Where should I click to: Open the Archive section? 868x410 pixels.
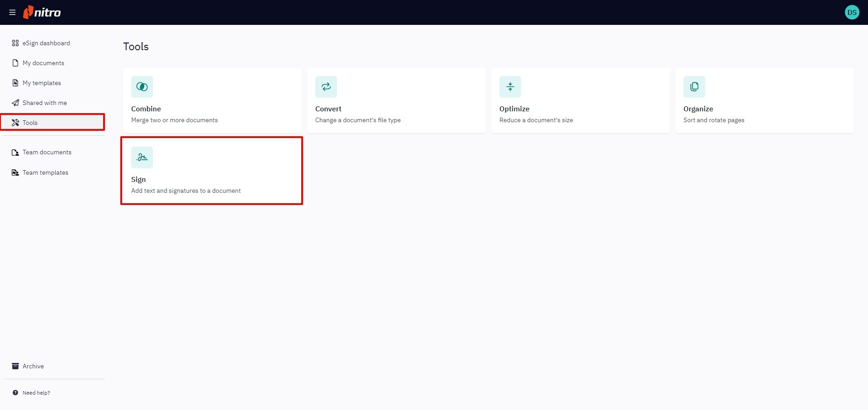pos(33,366)
